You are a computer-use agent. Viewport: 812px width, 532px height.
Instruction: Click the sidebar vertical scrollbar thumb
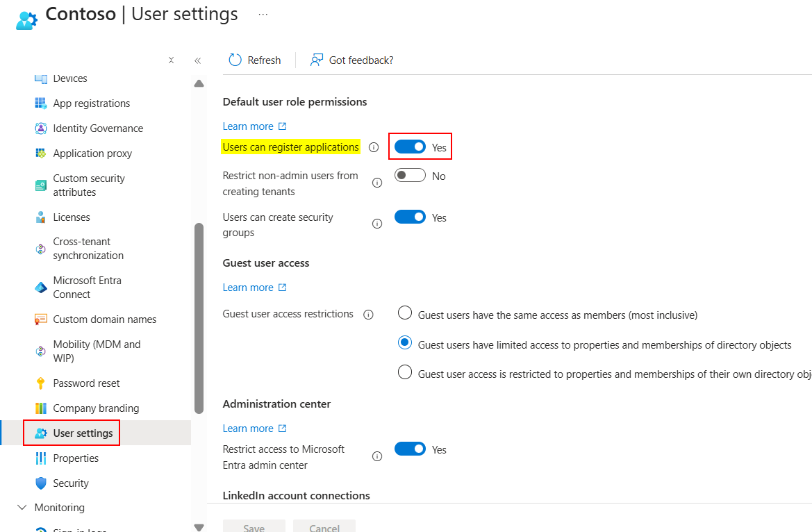[x=199, y=318]
